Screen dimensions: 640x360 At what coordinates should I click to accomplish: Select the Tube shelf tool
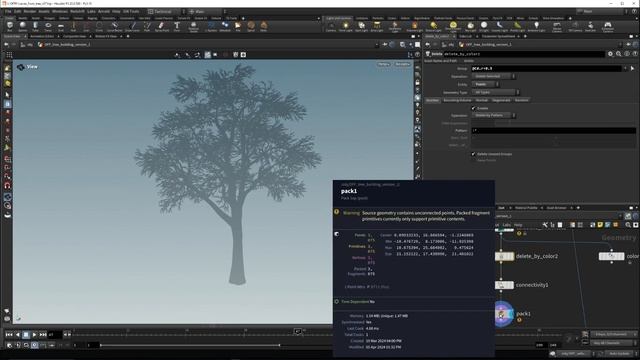[35, 27]
